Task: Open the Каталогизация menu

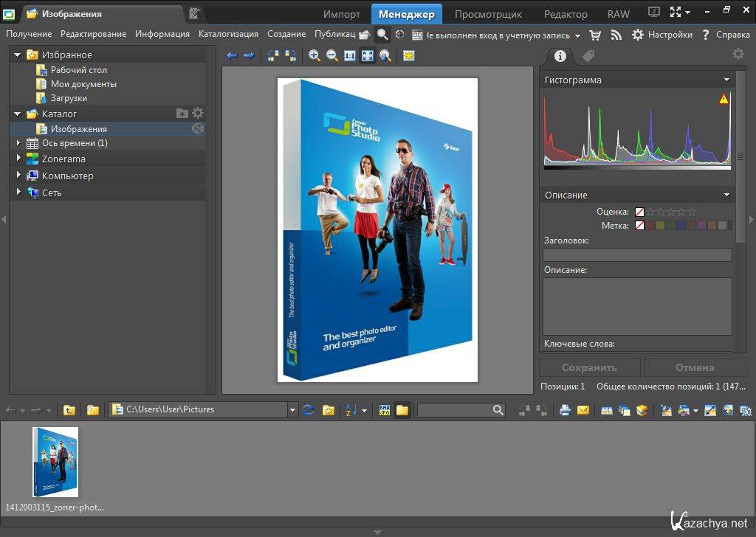Action: pos(228,34)
